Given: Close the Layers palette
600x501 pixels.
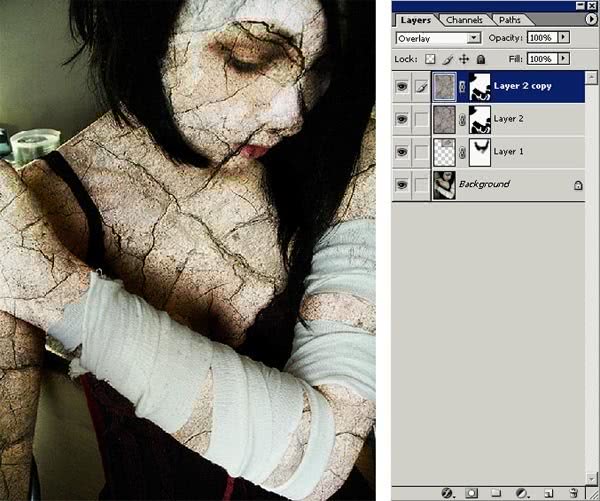Looking at the screenshot, I should tap(592, 5).
